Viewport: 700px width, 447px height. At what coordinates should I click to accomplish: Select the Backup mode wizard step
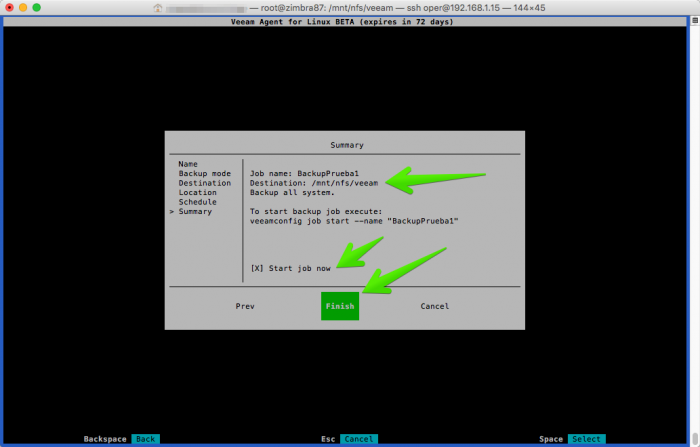click(204, 173)
